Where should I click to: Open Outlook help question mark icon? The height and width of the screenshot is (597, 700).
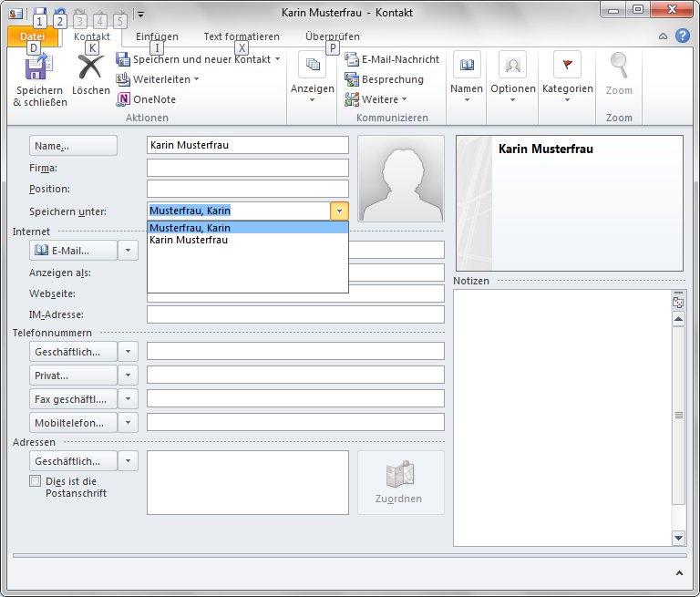click(x=682, y=36)
